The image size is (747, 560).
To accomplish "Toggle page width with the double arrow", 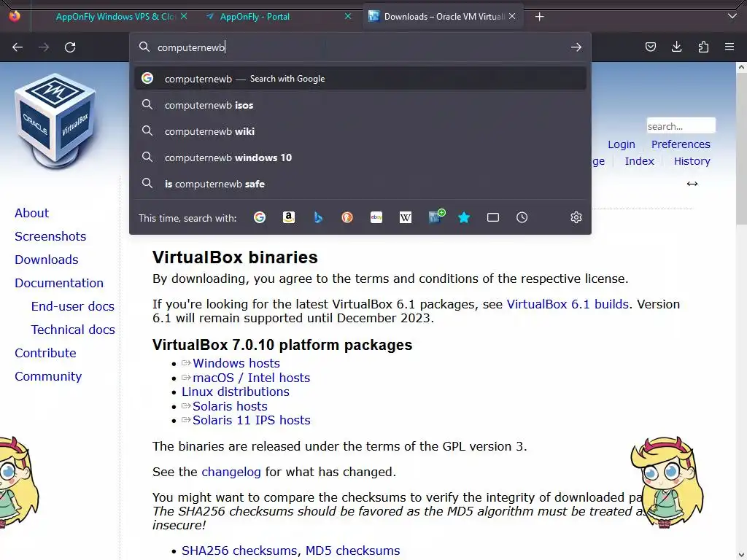I will tap(692, 184).
